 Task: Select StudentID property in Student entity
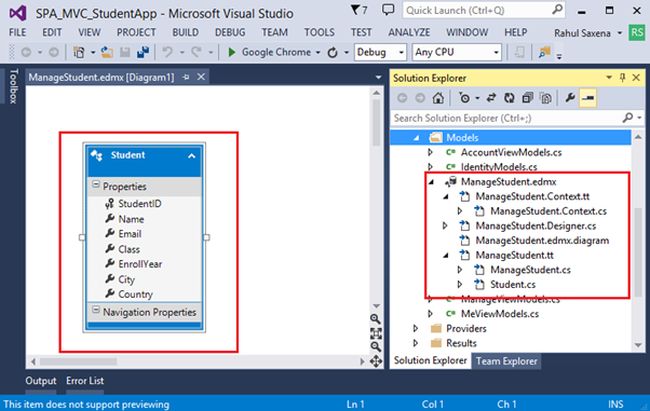pyautogui.click(x=140, y=204)
